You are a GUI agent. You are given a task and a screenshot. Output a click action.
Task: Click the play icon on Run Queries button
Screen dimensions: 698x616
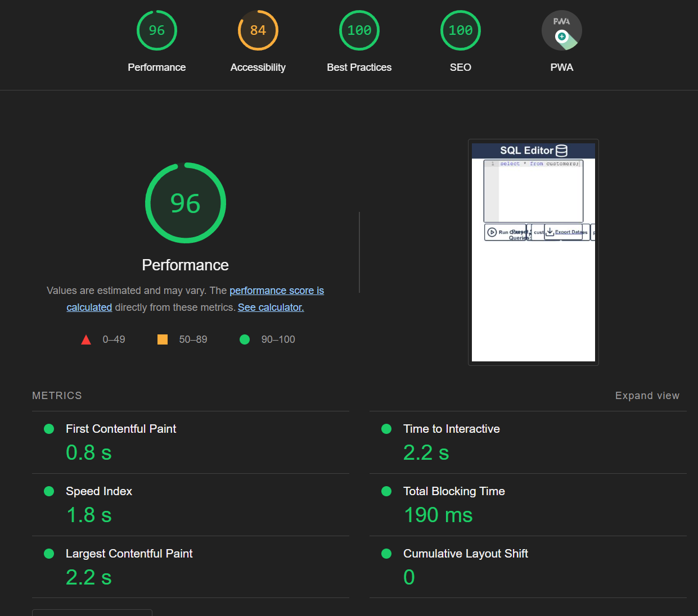point(492,232)
